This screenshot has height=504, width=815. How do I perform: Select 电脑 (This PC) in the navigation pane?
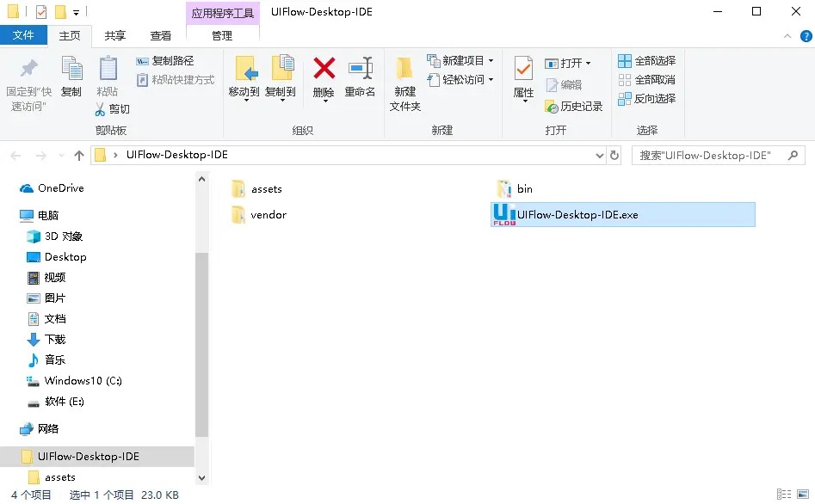coord(39,215)
